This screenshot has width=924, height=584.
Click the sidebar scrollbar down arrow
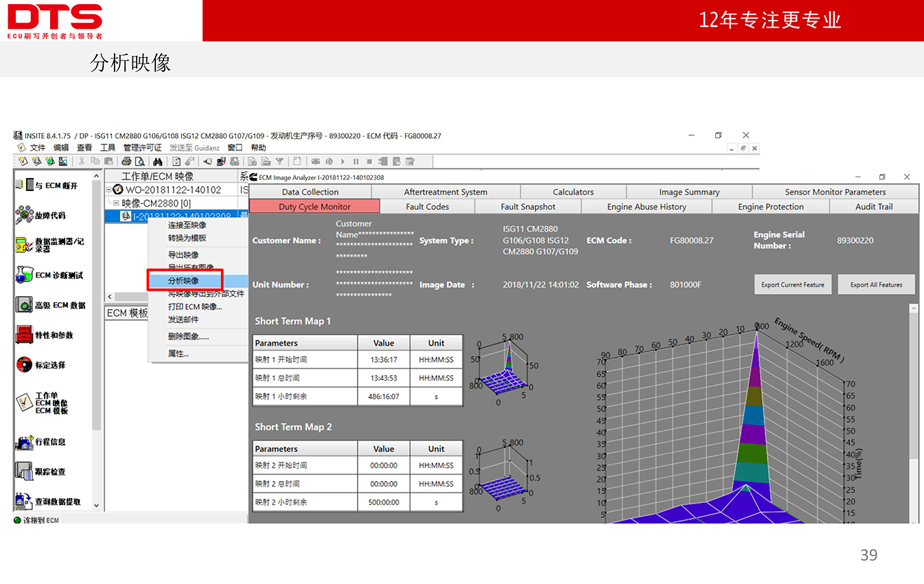[96, 506]
